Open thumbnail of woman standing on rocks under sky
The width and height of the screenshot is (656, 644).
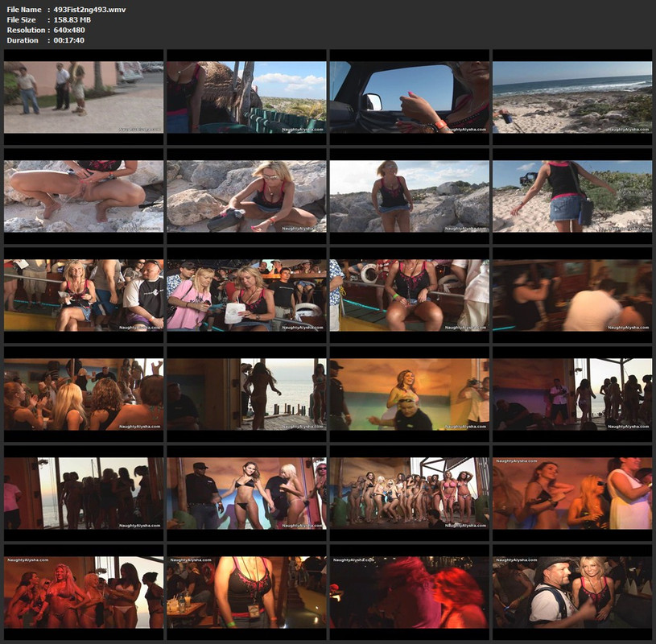[409, 196]
